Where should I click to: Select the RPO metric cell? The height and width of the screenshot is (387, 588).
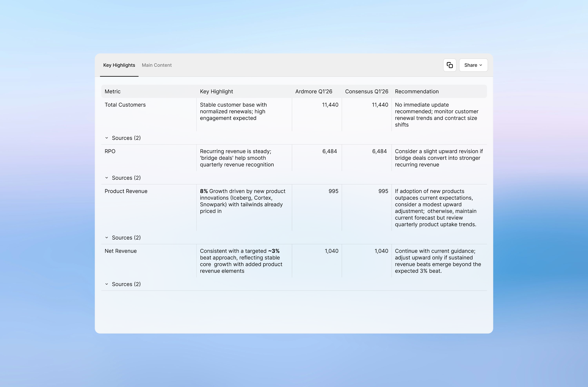click(110, 151)
